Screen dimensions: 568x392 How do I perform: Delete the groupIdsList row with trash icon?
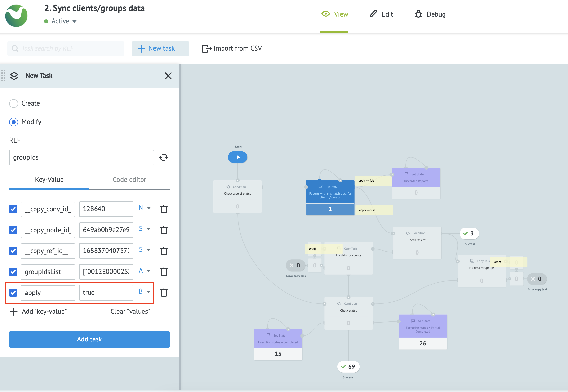164,272
